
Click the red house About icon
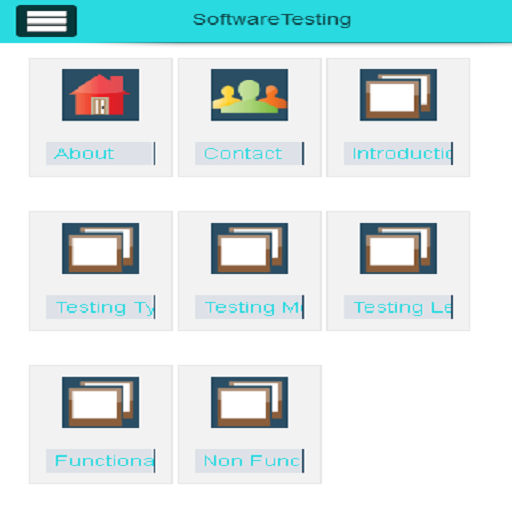coord(101,95)
